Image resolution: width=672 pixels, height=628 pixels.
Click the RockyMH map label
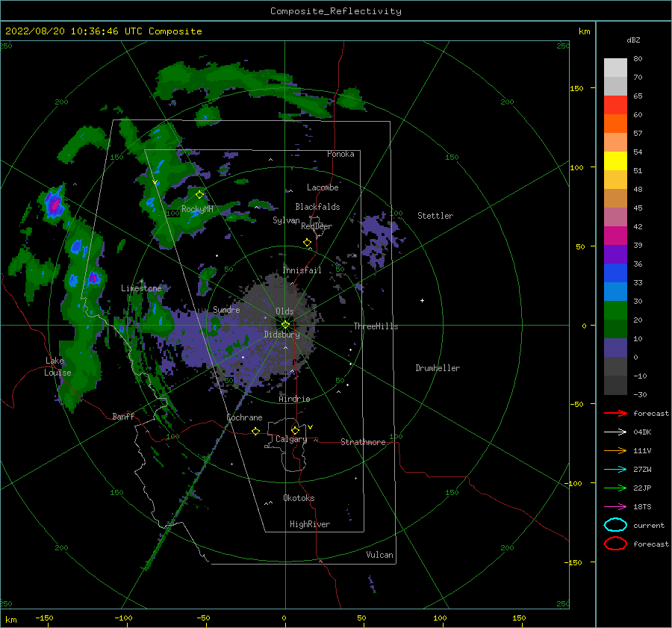197,209
